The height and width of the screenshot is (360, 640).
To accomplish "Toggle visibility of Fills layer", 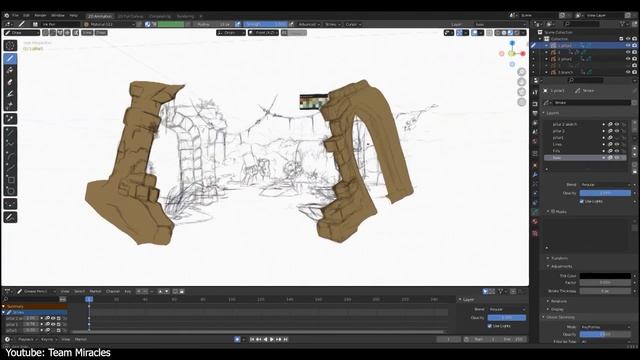I will (x=617, y=151).
